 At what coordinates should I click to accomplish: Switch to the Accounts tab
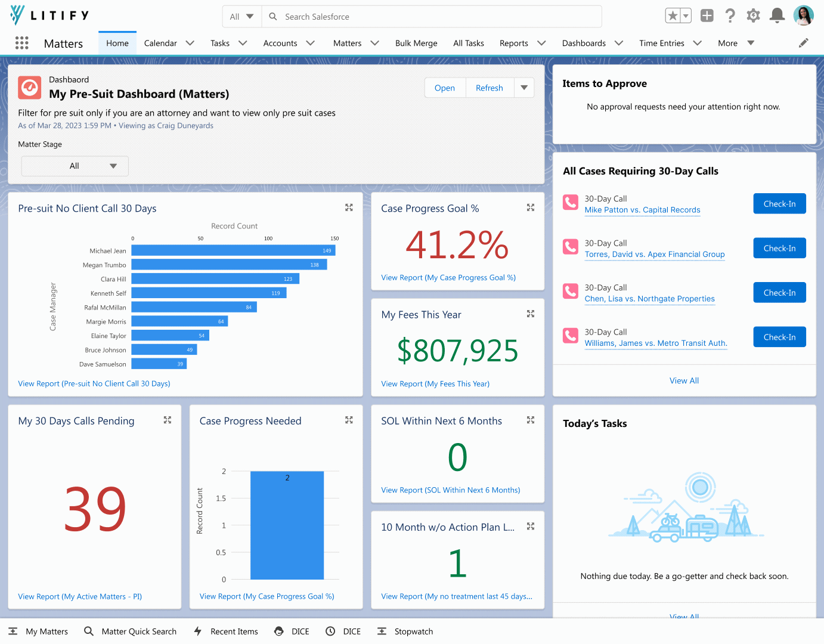(x=280, y=43)
